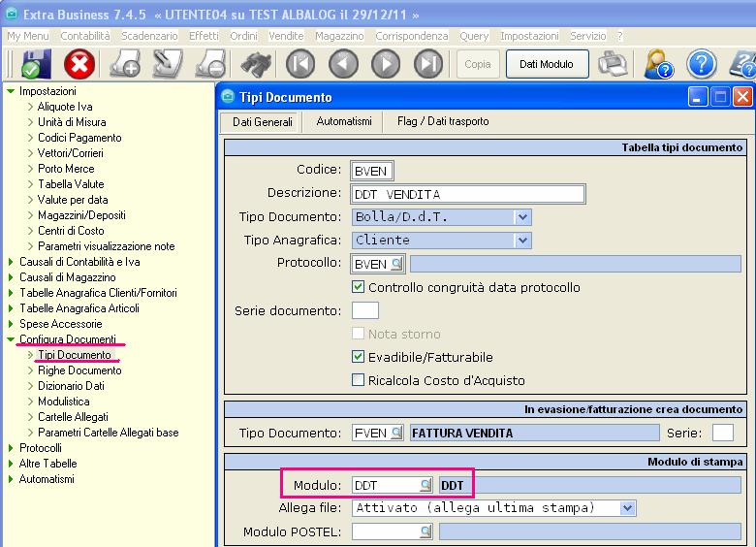756x547 pixels.
Task: Open the Tipo Documento Bolla/D.d.T. dropdown
Action: pos(522,217)
